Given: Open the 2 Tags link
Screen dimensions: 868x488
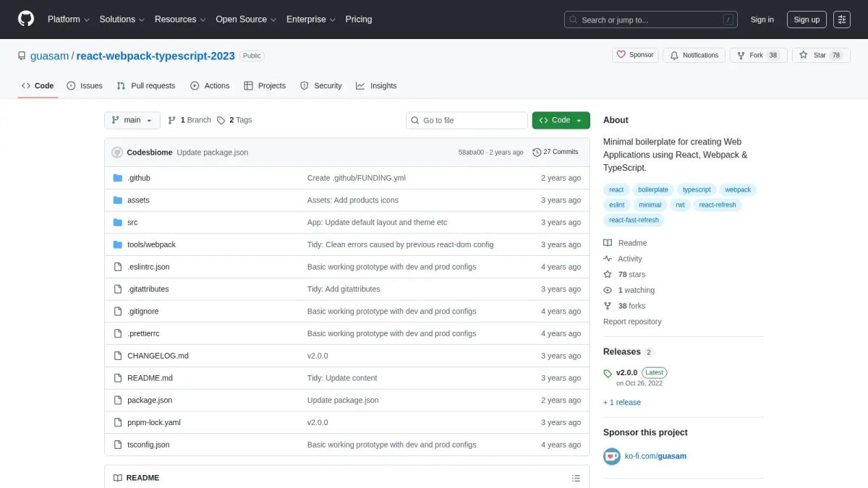Looking at the screenshot, I should pos(234,120).
